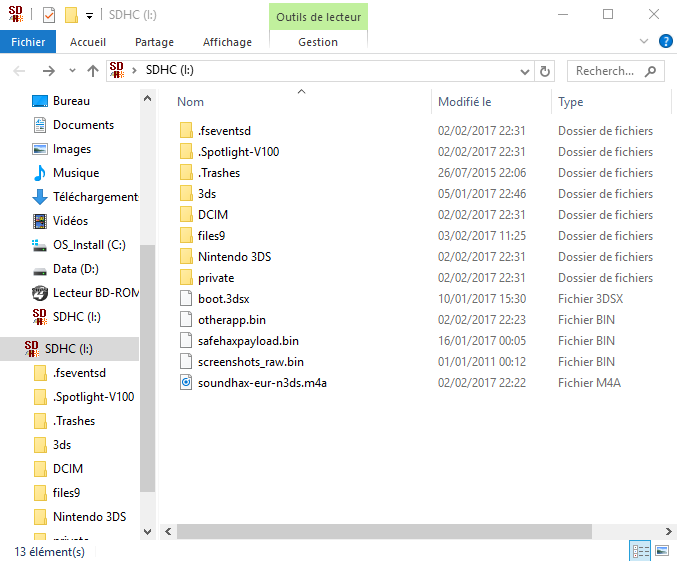
Task: Go forward with the Forward arrow
Action: pos(49,70)
